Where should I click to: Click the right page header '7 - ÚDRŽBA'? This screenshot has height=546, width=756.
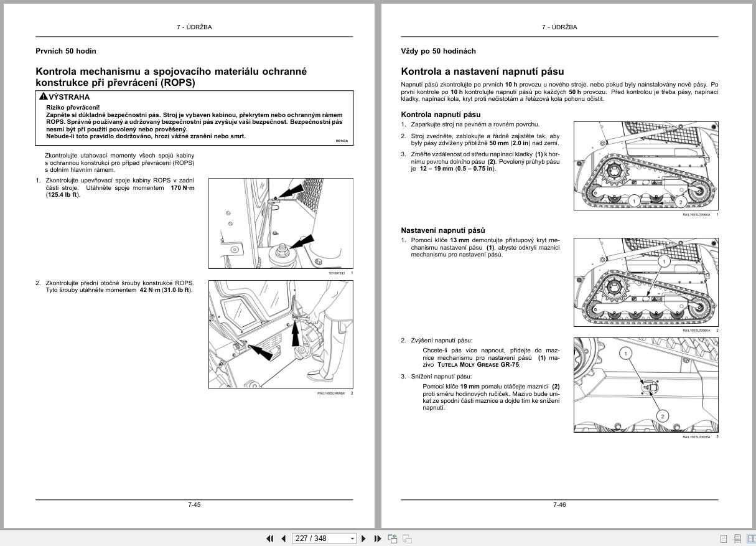[x=559, y=27]
